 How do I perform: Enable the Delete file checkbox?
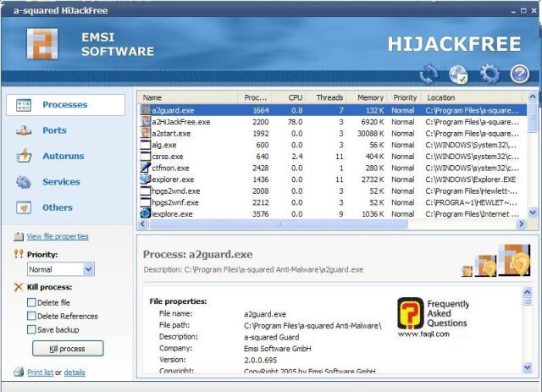point(31,302)
